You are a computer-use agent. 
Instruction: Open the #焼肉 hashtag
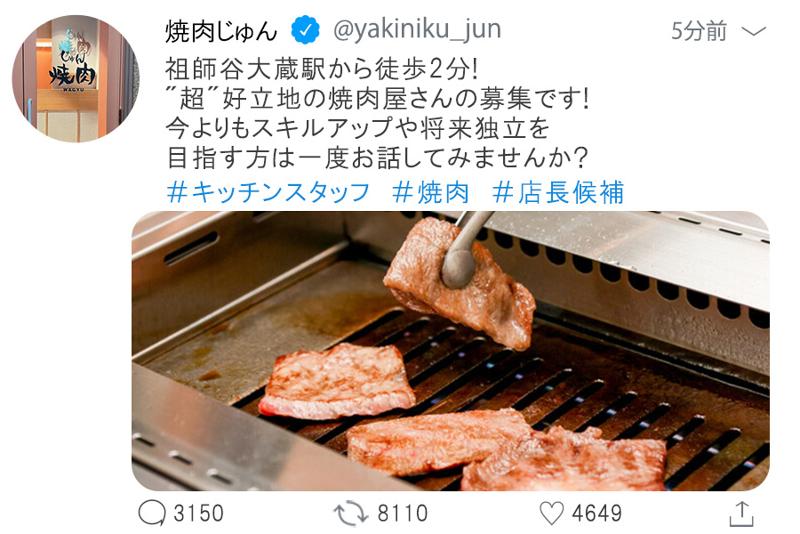tap(431, 192)
